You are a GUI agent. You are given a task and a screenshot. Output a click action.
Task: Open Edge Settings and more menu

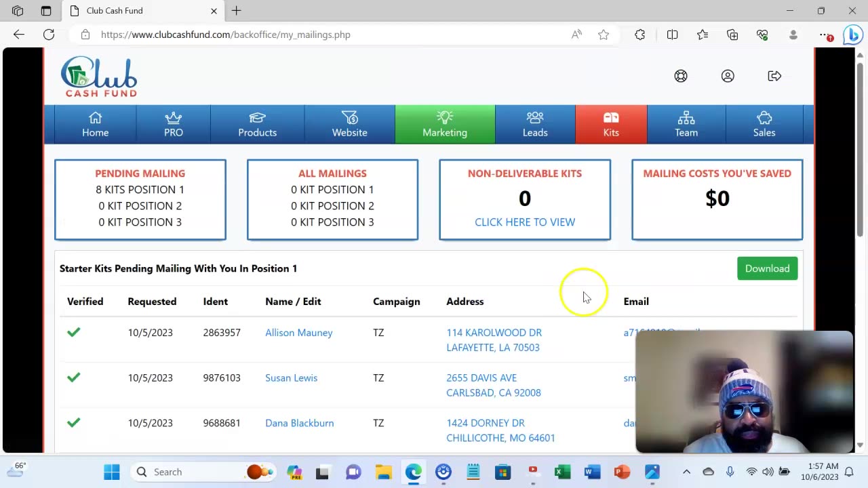tap(825, 35)
